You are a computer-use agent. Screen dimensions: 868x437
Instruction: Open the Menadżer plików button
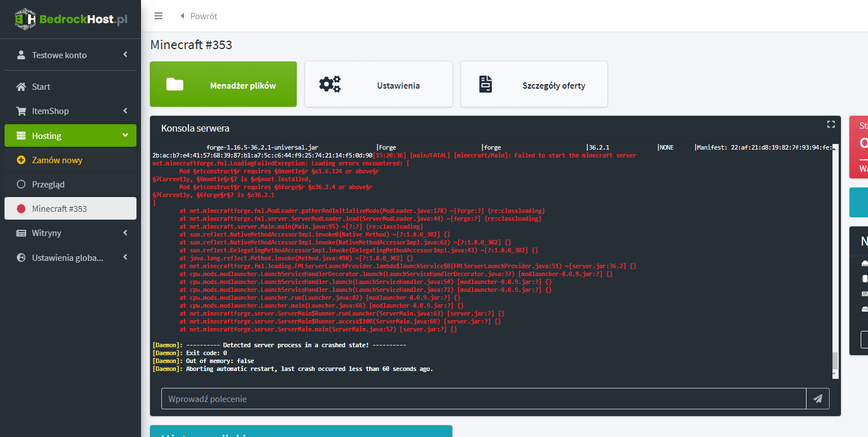[x=223, y=84]
